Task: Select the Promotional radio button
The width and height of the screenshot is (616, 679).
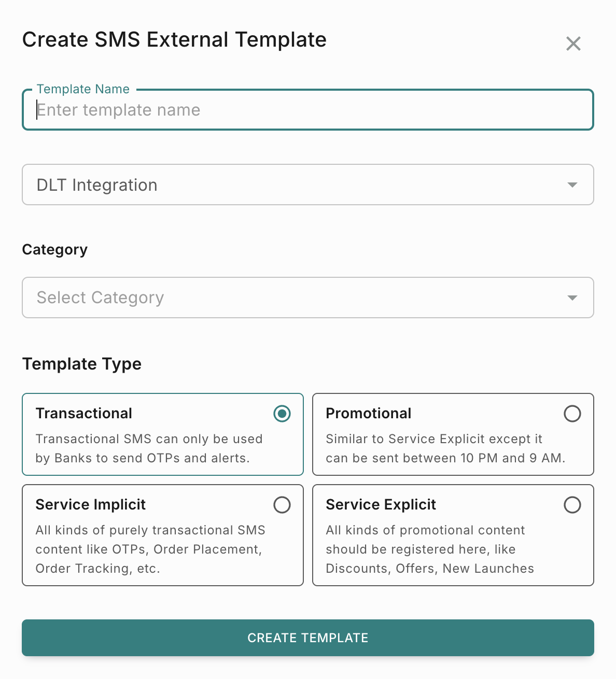Action: point(572,414)
